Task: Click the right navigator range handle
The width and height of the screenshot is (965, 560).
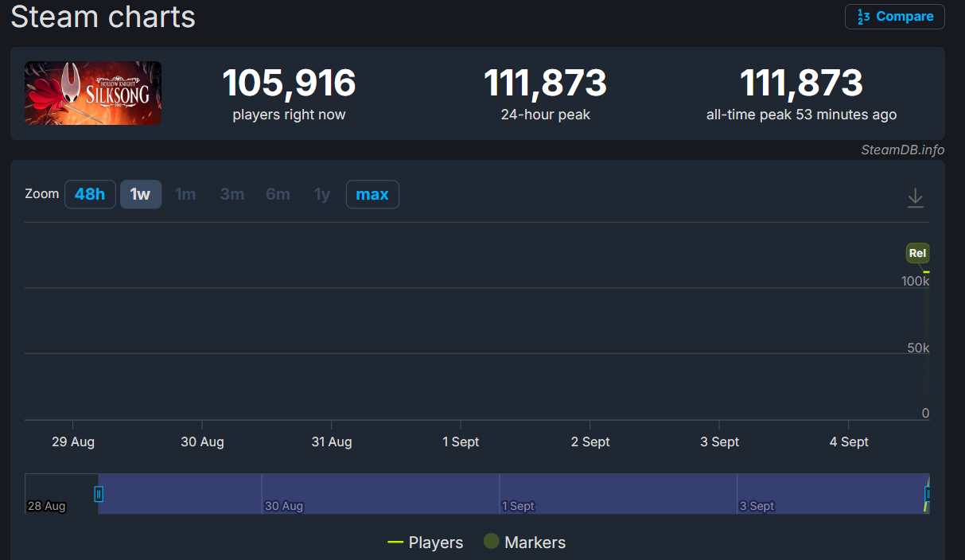Action: [x=927, y=494]
